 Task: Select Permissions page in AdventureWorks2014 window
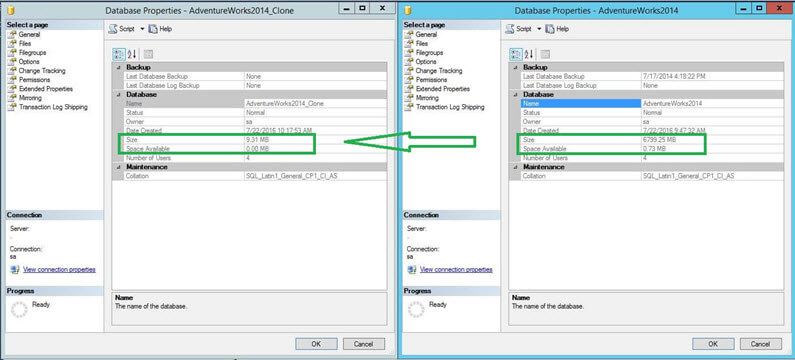click(431, 80)
